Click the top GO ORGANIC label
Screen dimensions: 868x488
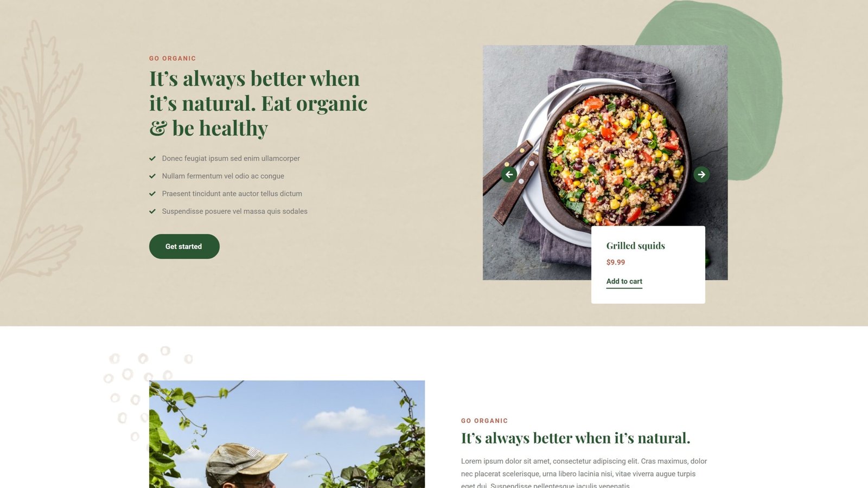click(173, 59)
